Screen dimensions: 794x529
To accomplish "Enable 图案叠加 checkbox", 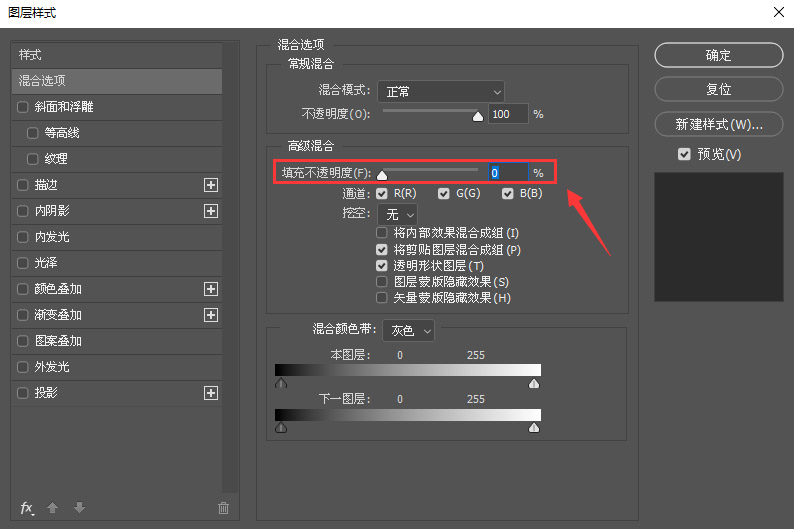I will point(23,341).
